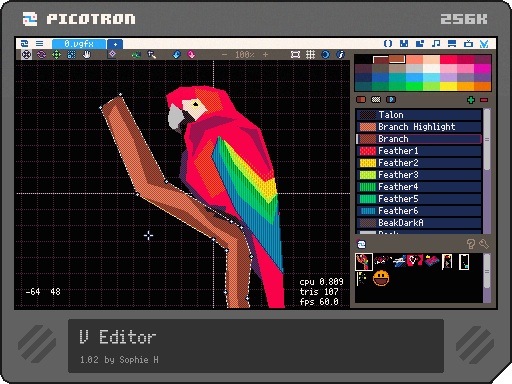
Task: Click the pink redo arrow icon
Action: pos(191,54)
